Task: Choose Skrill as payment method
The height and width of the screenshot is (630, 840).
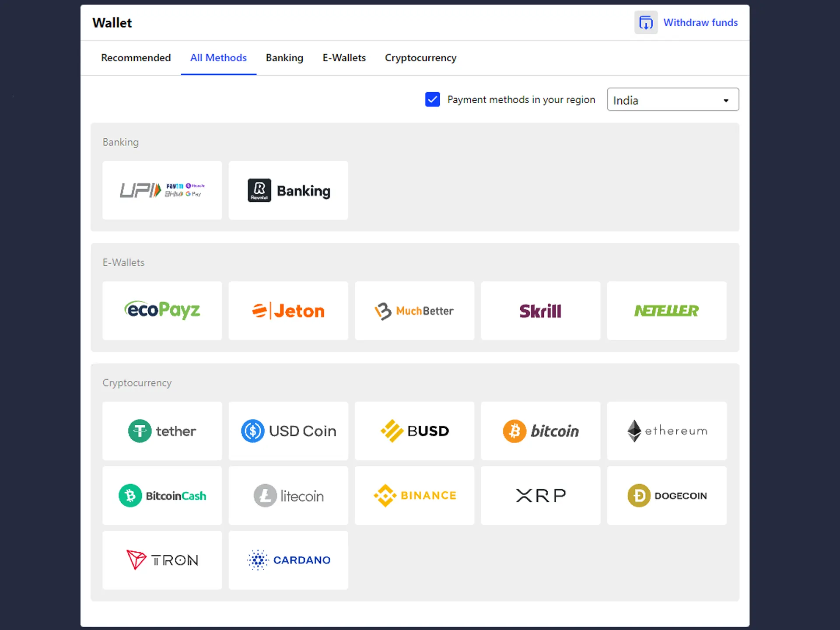Action: 541,311
